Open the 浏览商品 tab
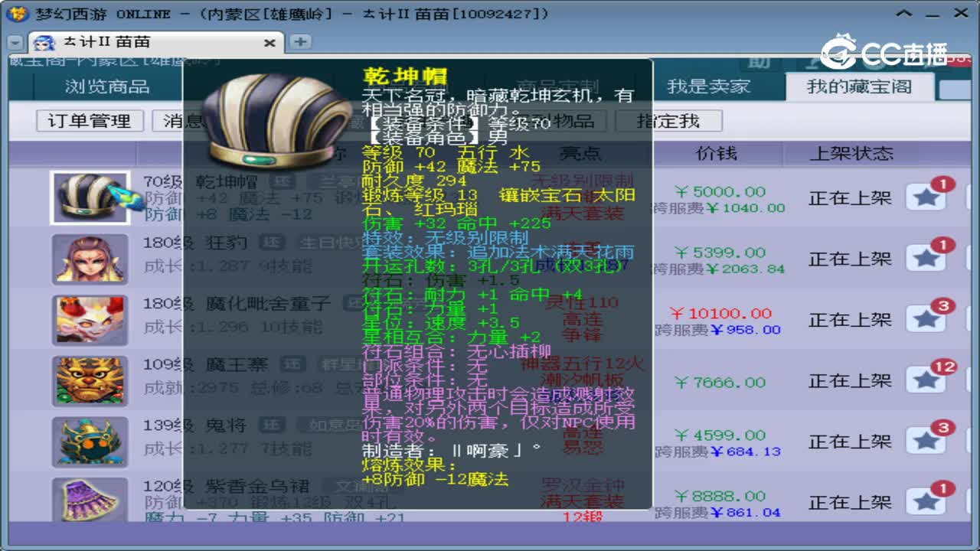The width and height of the screenshot is (980, 551). [x=107, y=86]
